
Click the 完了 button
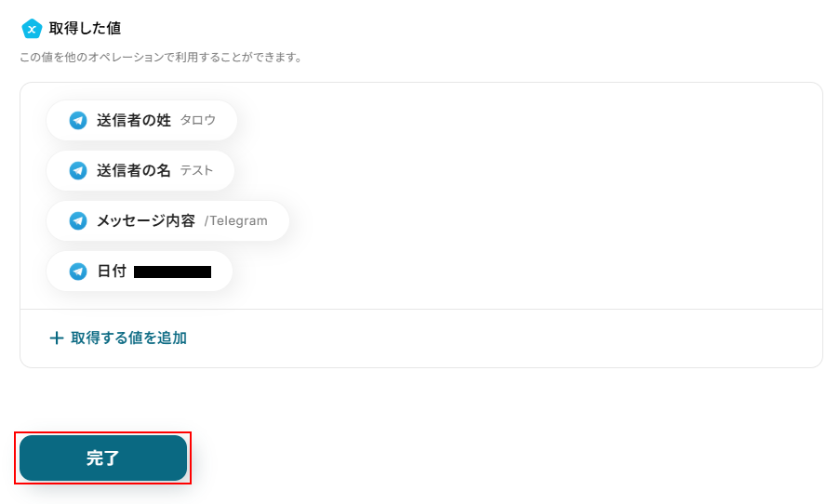point(103,458)
